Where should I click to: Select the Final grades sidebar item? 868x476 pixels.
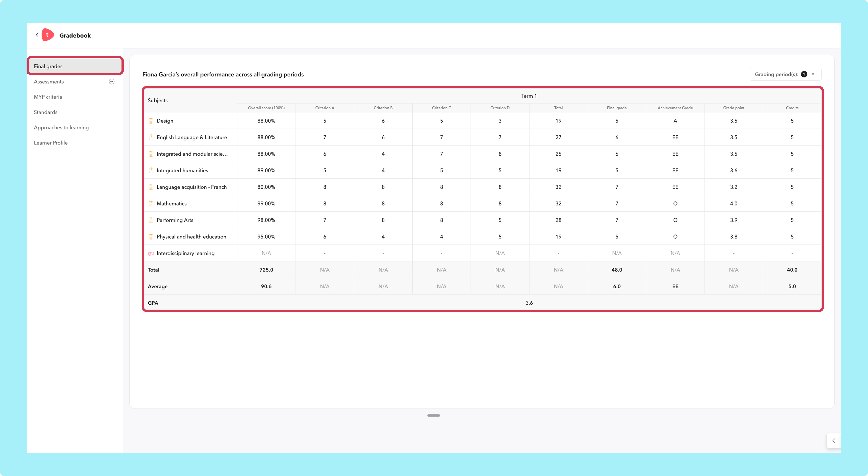[75, 66]
